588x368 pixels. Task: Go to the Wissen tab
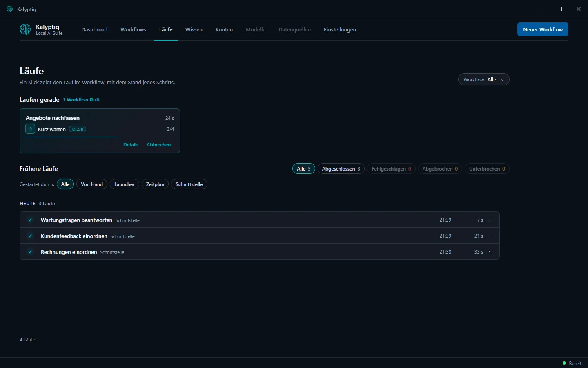coord(194,30)
